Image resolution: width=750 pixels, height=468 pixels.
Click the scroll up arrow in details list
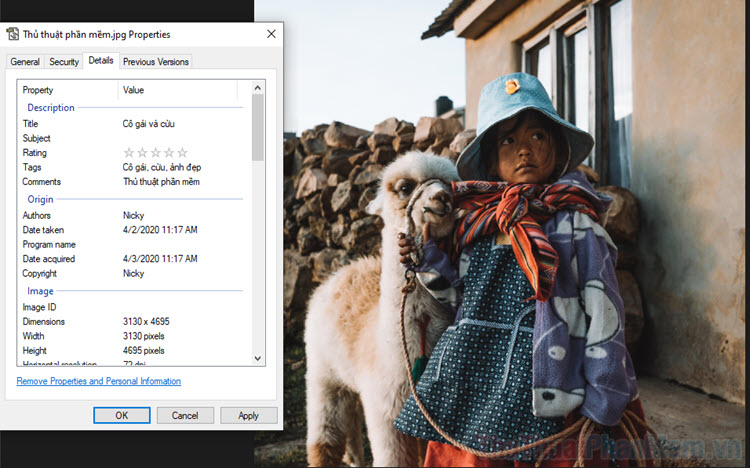(x=258, y=88)
